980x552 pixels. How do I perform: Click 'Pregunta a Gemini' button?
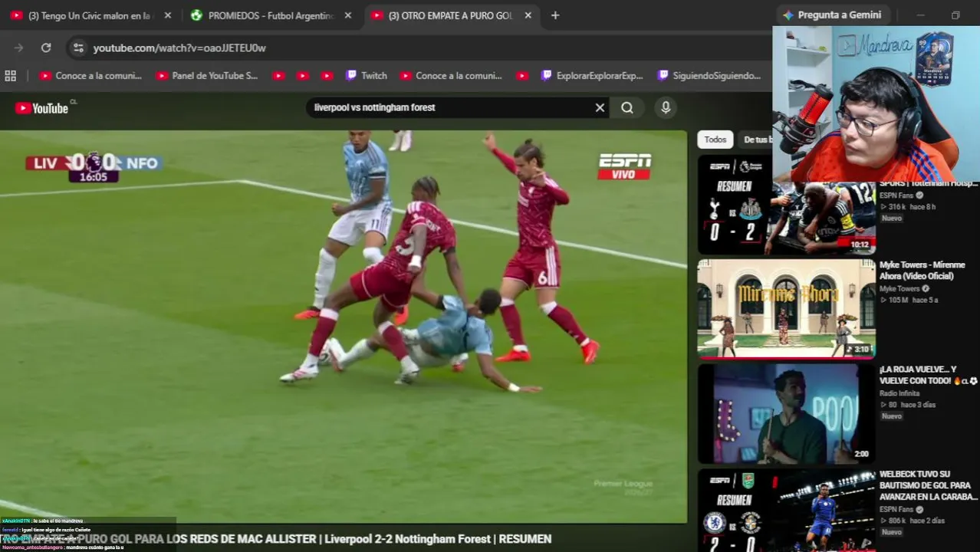[x=832, y=15]
